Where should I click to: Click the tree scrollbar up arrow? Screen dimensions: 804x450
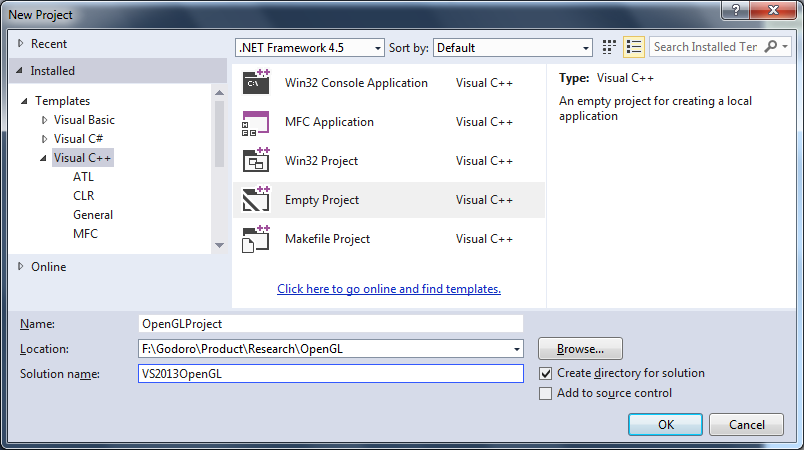[219, 93]
